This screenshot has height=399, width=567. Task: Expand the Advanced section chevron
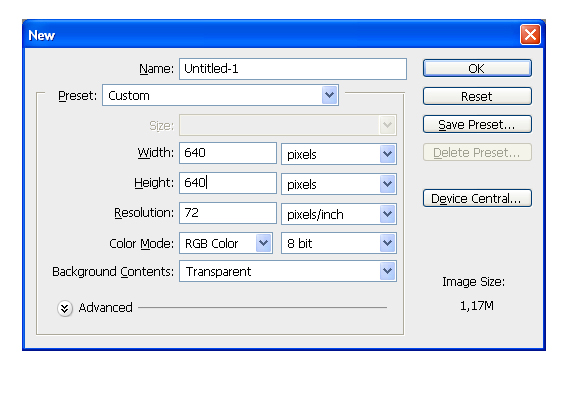click(65, 309)
